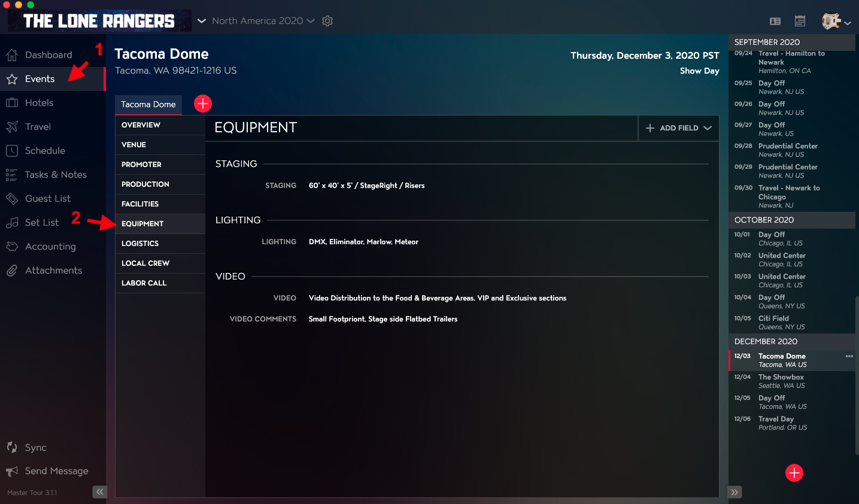
Task: Click the Set List music note icon
Action: coord(12,223)
